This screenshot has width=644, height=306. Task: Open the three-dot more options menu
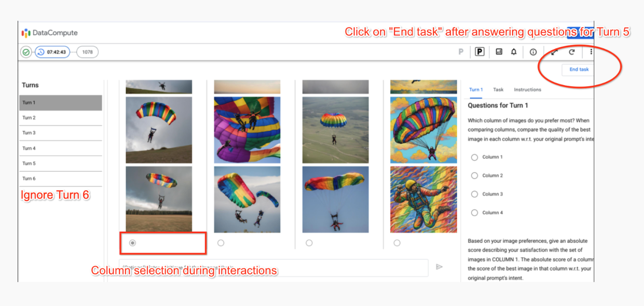pos(591,52)
